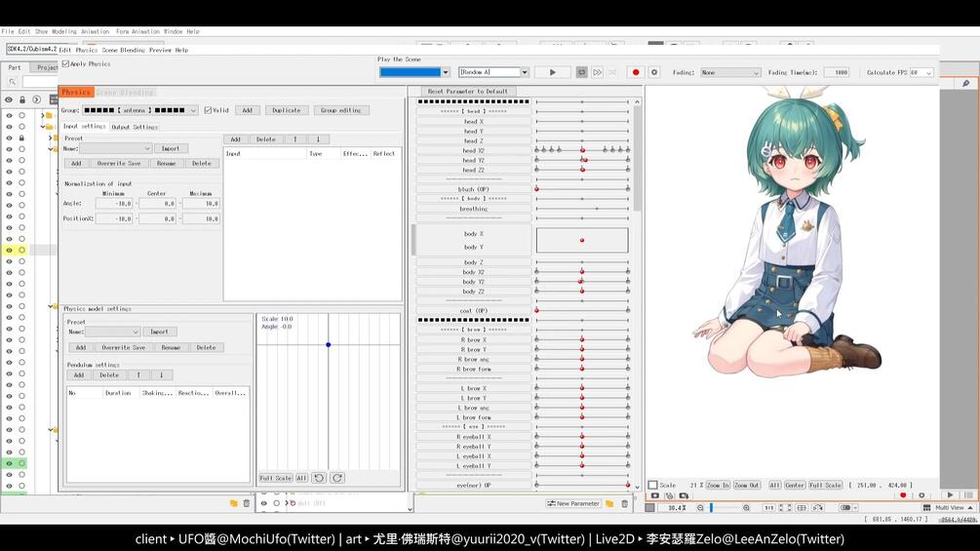
Task: Click the head X parameter slider
Action: 582,121
